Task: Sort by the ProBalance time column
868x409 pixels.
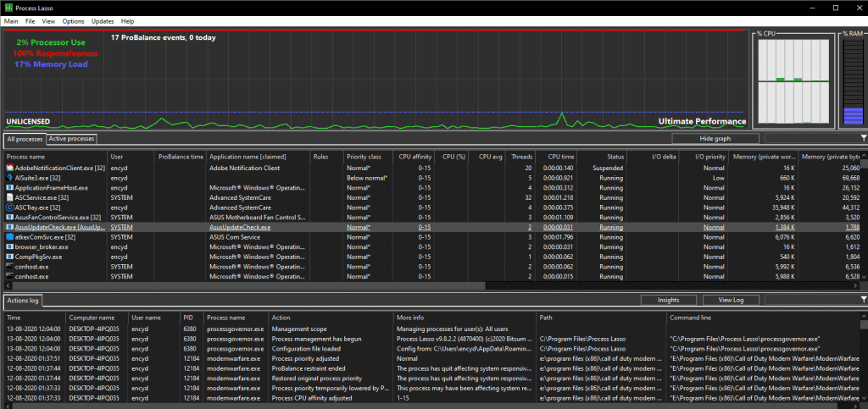Action: [x=181, y=157]
